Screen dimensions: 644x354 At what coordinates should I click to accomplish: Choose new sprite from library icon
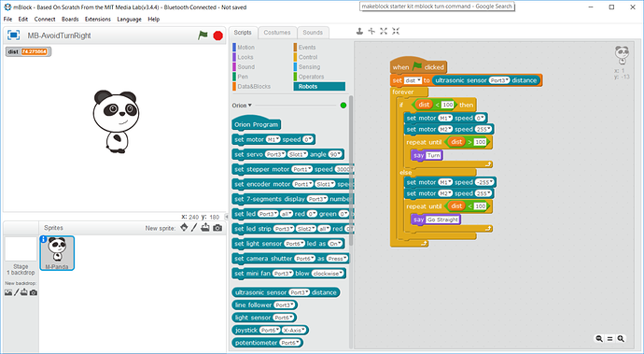tap(184, 227)
